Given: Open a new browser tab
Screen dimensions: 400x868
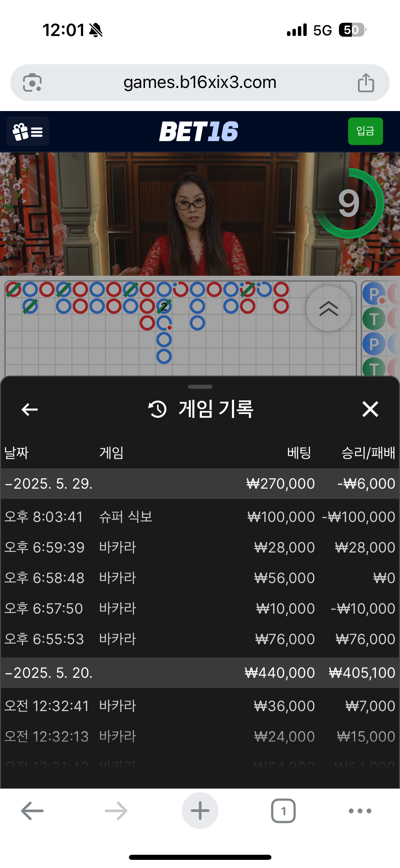Looking at the screenshot, I should point(200,811).
